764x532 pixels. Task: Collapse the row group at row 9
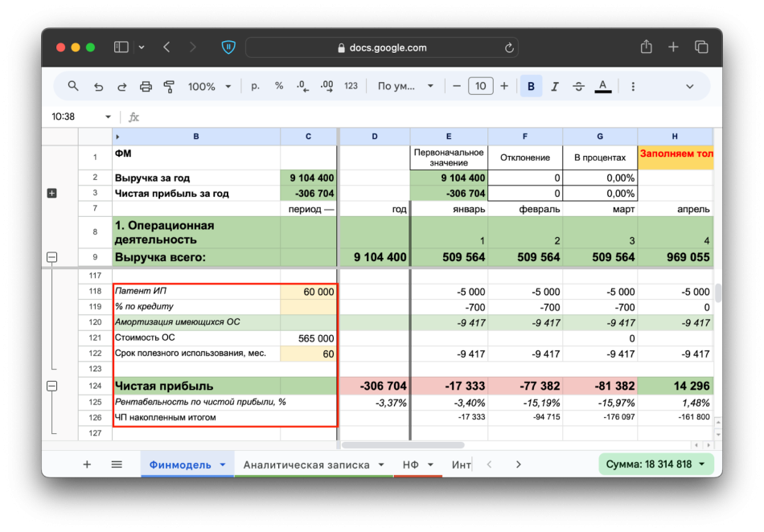[52, 257]
